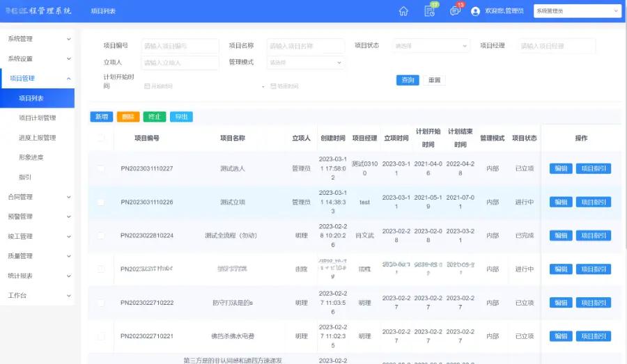Click calendar icon in end time field
The width and height of the screenshot is (627, 364).
pos(273,86)
